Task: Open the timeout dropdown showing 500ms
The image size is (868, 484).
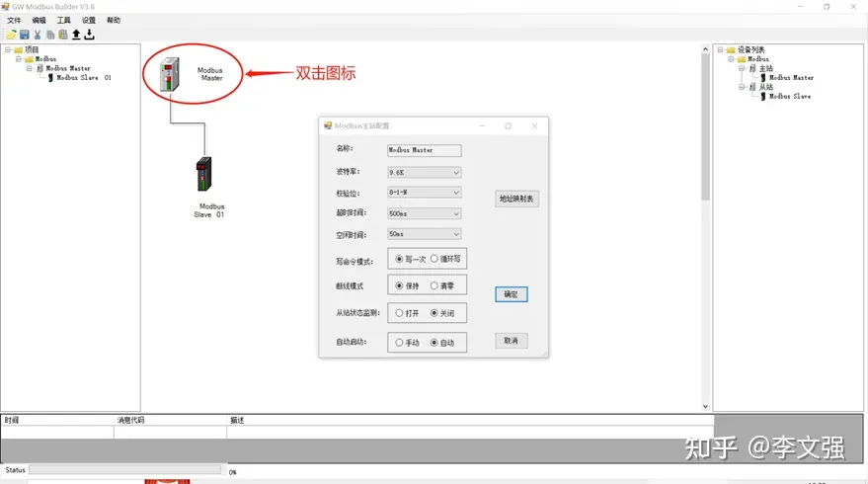Action: click(424, 213)
